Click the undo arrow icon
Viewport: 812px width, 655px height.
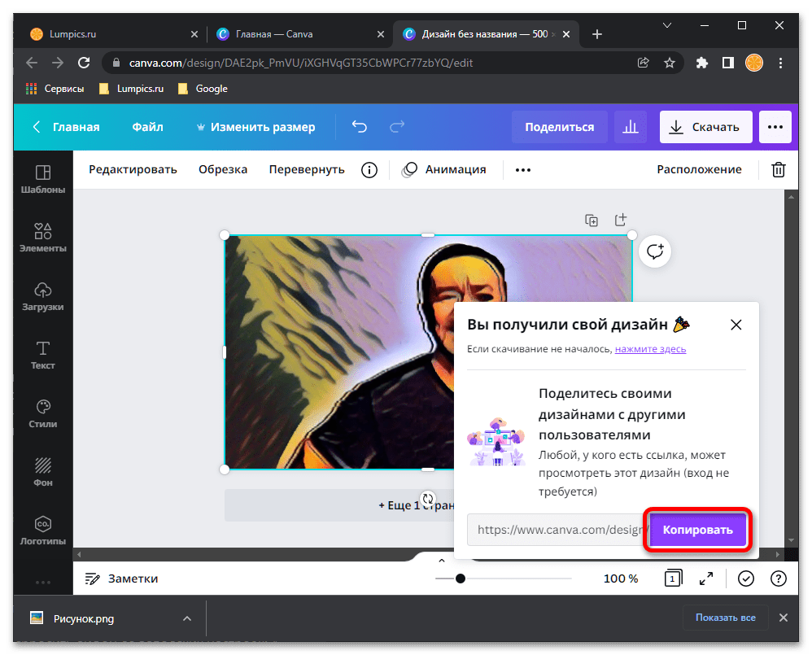(x=360, y=126)
